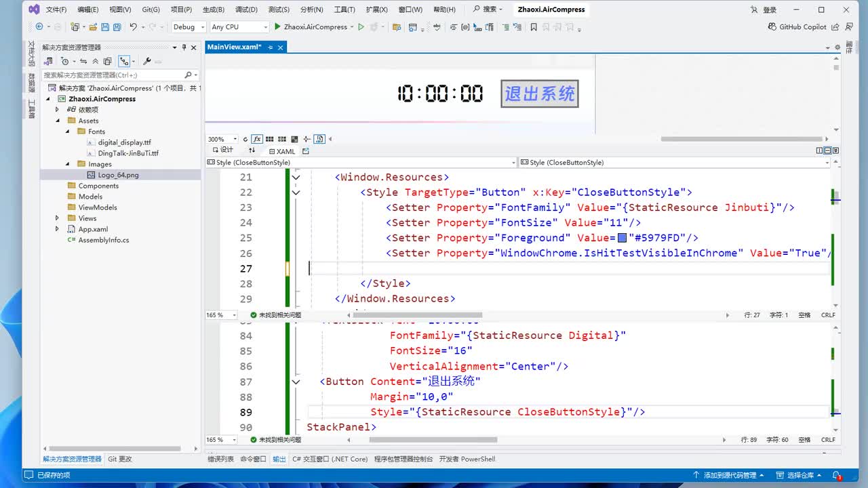Toggle a bookmark using the toolbar bookmark icon
The height and width of the screenshot is (488, 868).
click(x=534, y=27)
